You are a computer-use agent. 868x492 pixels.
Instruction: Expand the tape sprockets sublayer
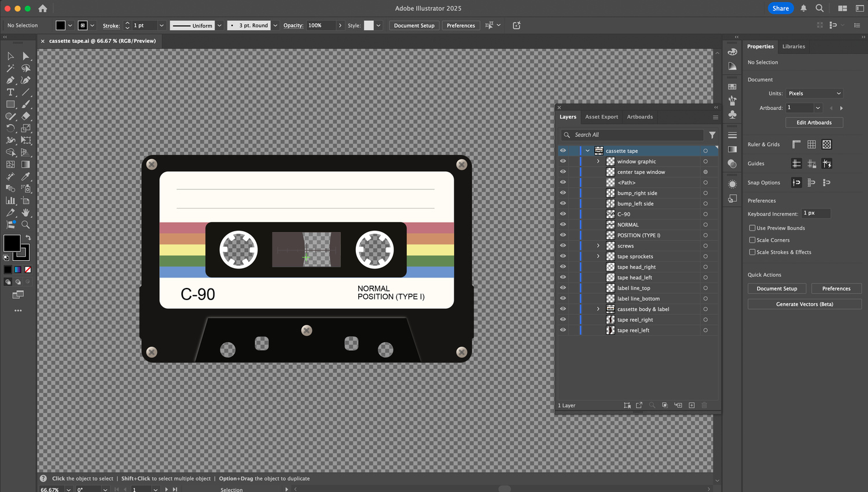click(x=598, y=256)
